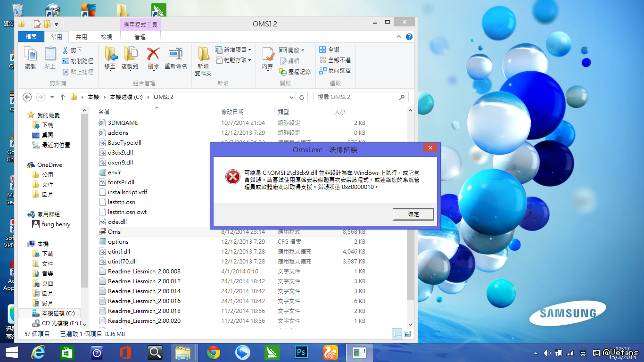This screenshot has width=644, height=362.
Task: Open the 開啟 (Open) dropdown arrow
Action: [303, 50]
